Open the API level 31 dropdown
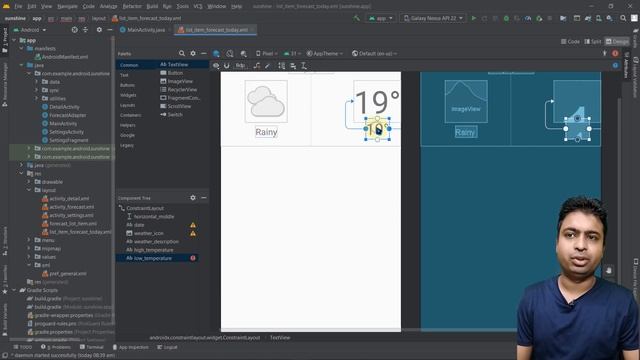The width and height of the screenshot is (640, 360). [292, 53]
